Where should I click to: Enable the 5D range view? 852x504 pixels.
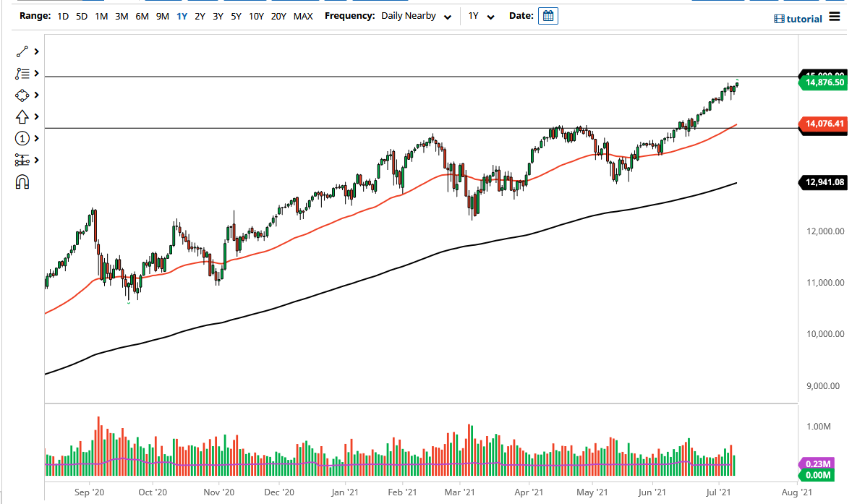[x=81, y=15]
